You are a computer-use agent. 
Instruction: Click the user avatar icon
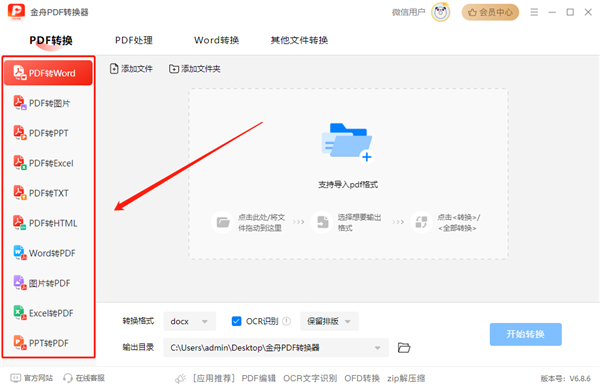point(440,12)
